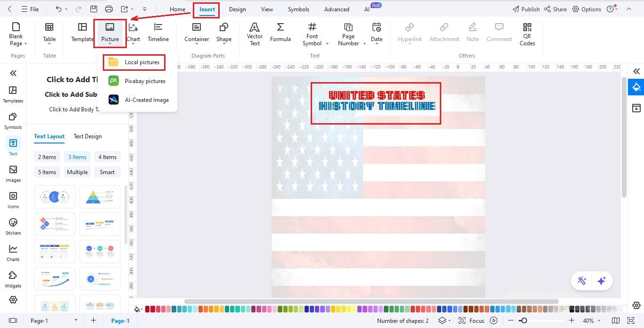Select the Timeline insert tool
This screenshot has height=328, width=644.
pos(158,33)
